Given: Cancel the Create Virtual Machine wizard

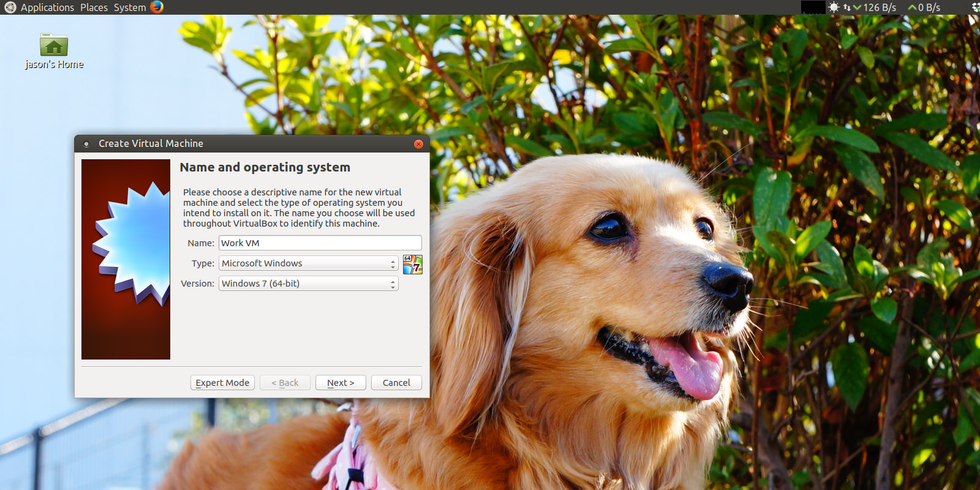Looking at the screenshot, I should (x=396, y=383).
